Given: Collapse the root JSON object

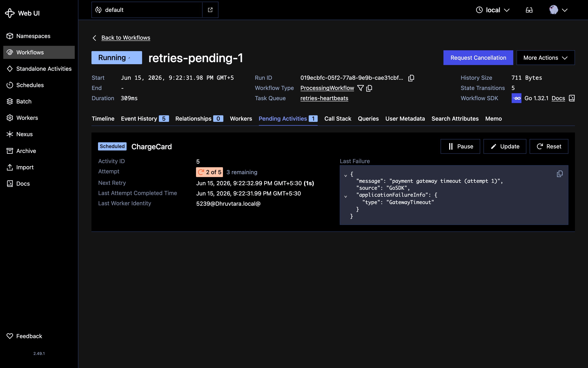Looking at the screenshot, I should 345,175.
